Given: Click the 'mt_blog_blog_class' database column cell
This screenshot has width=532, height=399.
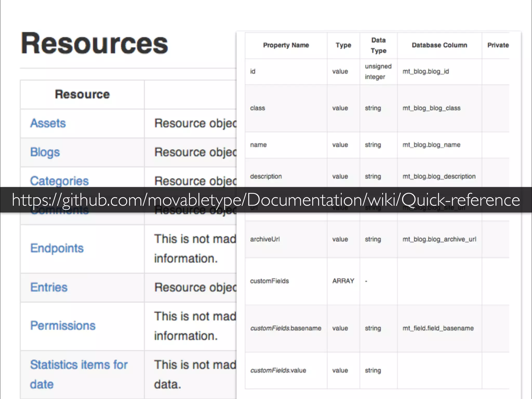Looking at the screenshot, I should pos(440,108).
